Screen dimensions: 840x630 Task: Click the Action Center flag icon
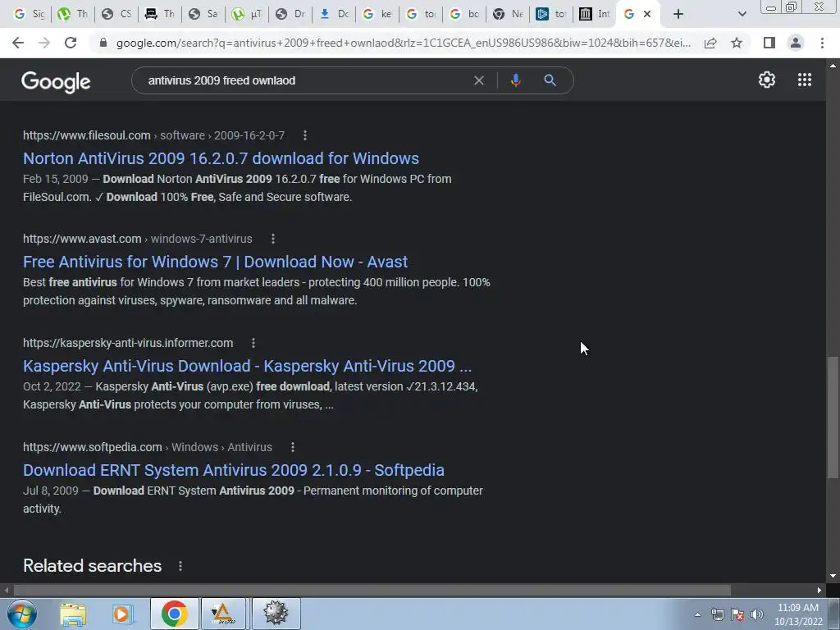click(737, 614)
